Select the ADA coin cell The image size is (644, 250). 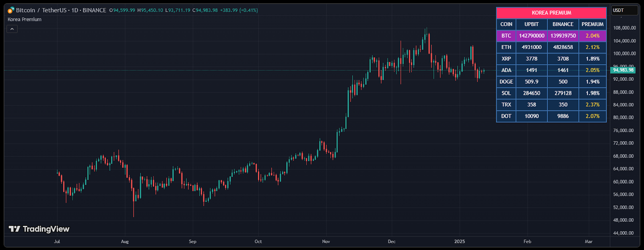click(x=506, y=70)
